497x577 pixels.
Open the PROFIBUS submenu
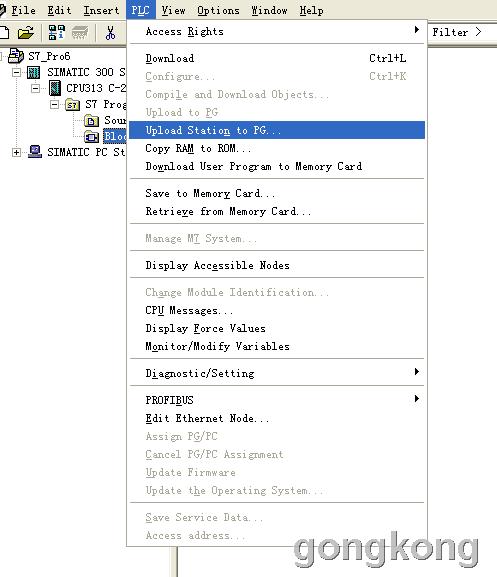click(x=277, y=400)
